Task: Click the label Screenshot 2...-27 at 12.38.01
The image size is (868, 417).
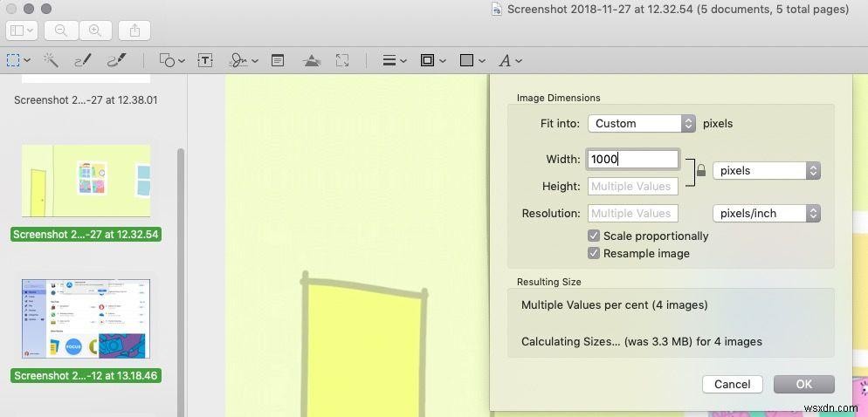Action: [86, 100]
